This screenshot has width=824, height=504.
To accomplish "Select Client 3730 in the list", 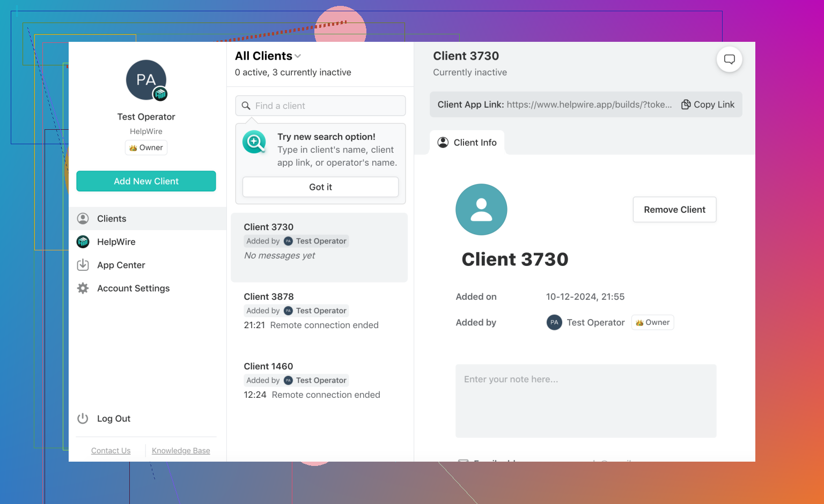I will click(x=319, y=248).
